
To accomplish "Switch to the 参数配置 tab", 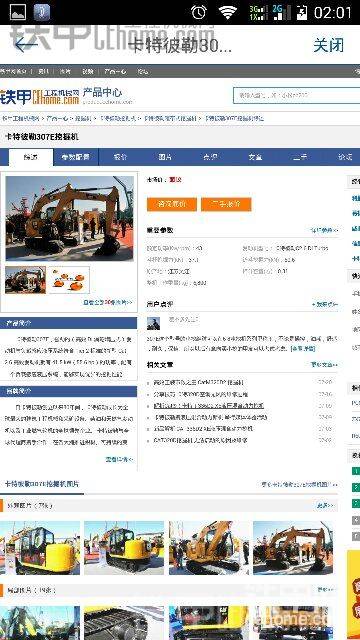I will pos(76,157).
